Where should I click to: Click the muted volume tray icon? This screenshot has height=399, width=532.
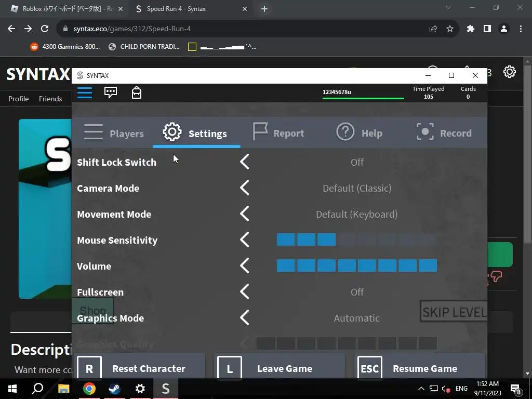(446, 389)
